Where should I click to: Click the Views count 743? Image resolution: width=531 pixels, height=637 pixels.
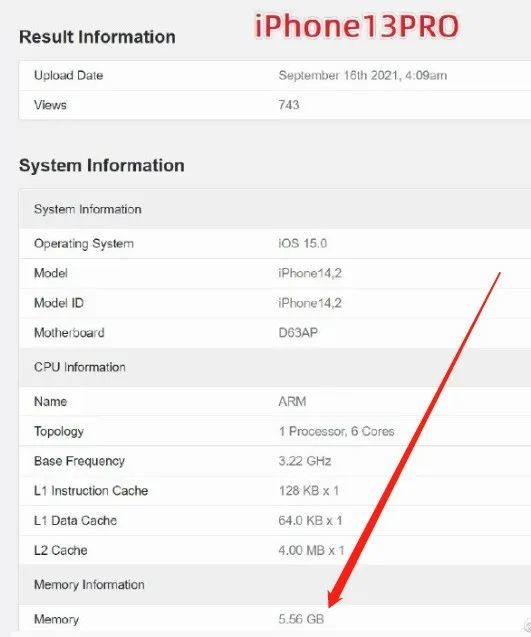289,105
